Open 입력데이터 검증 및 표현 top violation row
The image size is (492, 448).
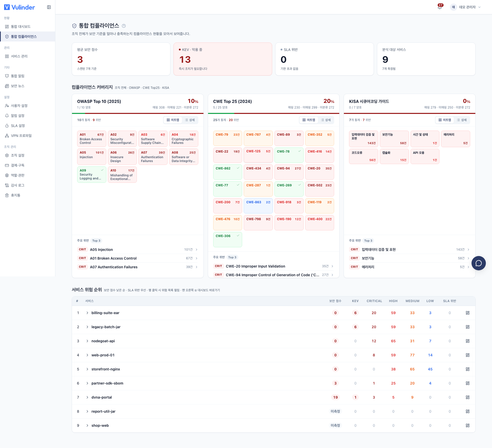tap(409, 250)
